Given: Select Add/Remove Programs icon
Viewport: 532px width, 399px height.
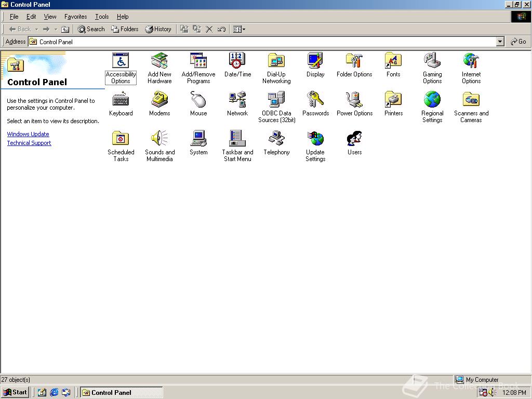Looking at the screenshot, I should [x=198, y=61].
